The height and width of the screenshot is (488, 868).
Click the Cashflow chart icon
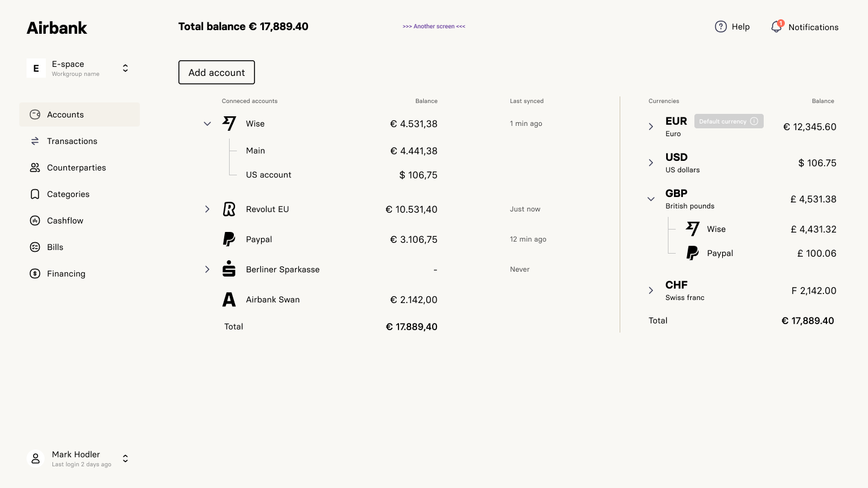(35, 221)
